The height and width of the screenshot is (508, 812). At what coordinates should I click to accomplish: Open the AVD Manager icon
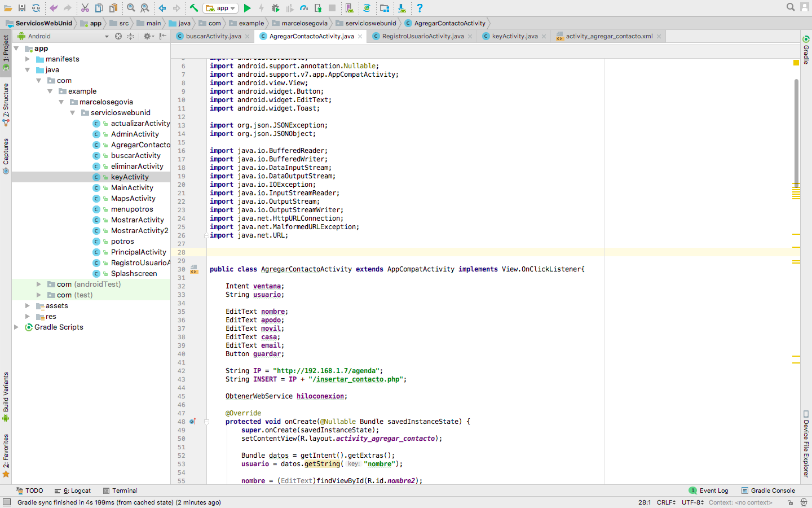pyautogui.click(x=350, y=8)
